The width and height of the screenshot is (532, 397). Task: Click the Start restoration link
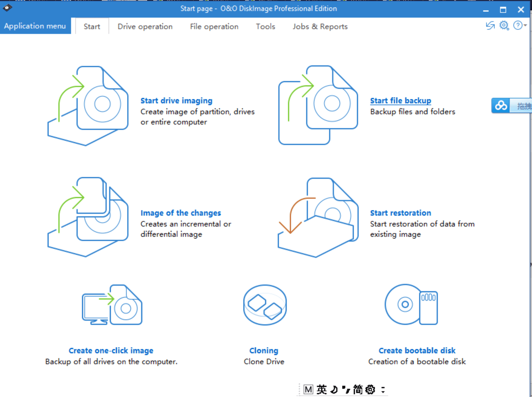click(x=401, y=213)
